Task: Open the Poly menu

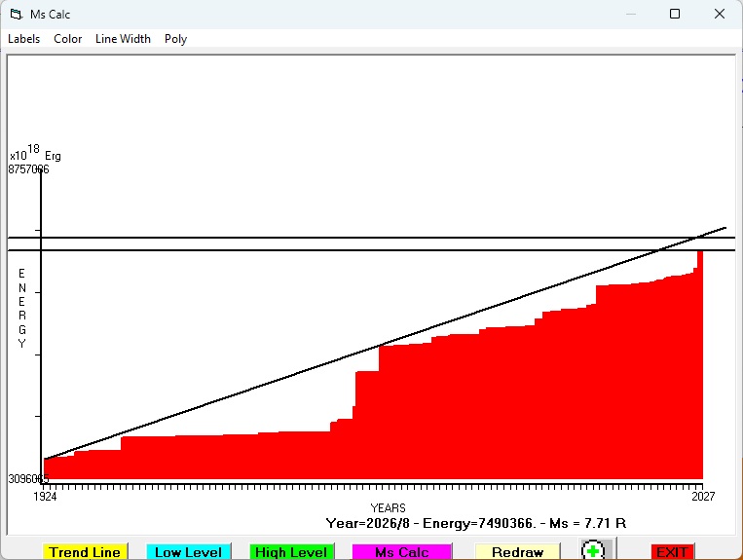Action: pyautogui.click(x=175, y=39)
